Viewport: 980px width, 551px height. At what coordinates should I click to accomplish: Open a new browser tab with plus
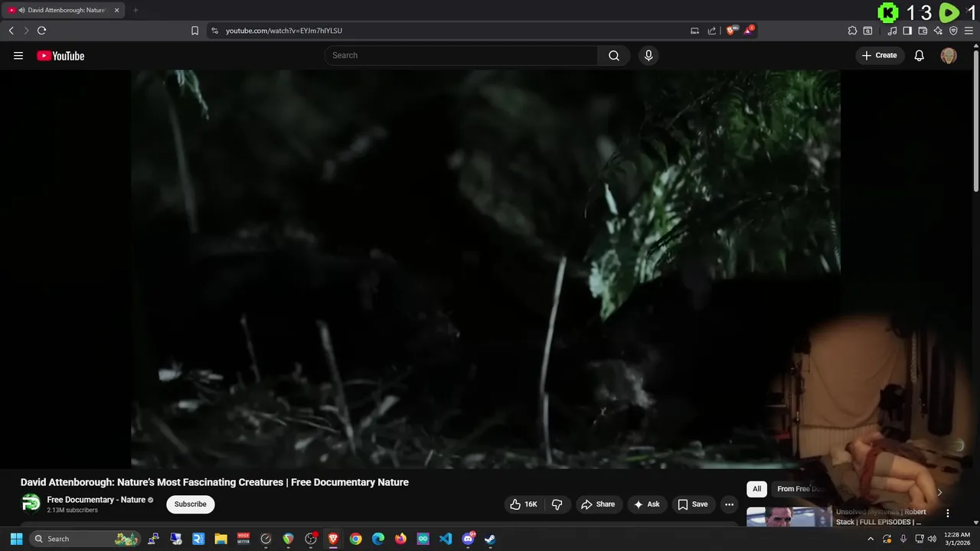click(136, 10)
